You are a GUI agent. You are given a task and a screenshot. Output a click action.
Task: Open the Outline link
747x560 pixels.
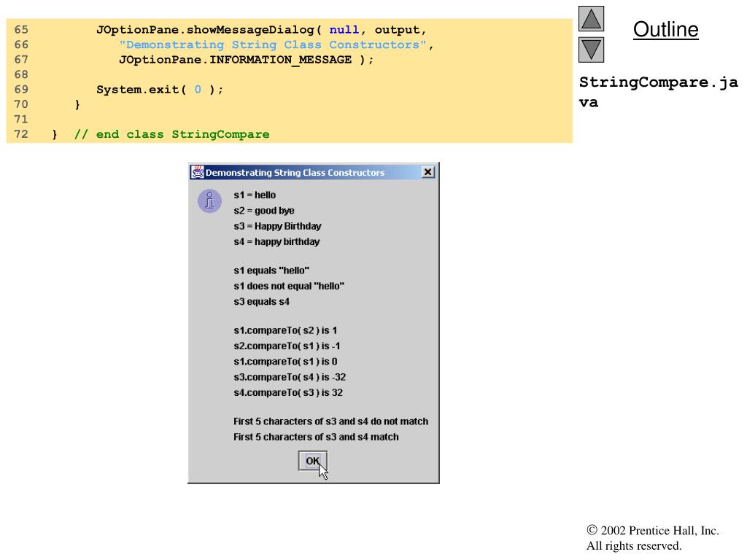coord(665,29)
